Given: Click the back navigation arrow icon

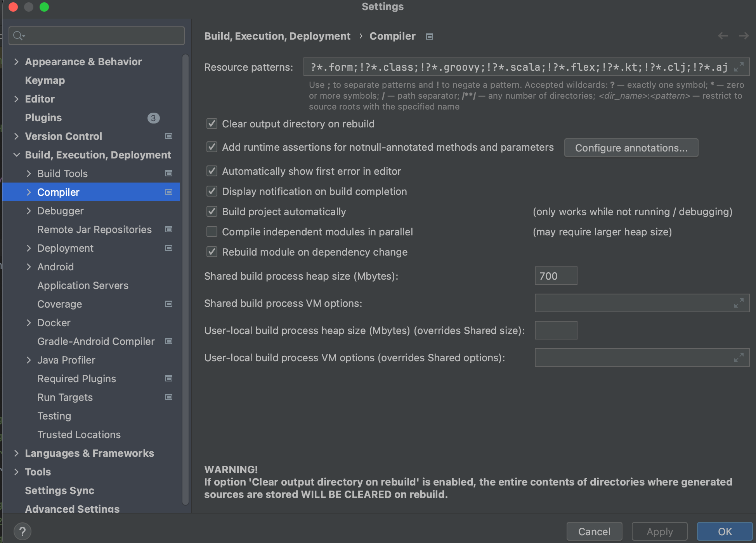Looking at the screenshot, I should click(x=723, y=36).
